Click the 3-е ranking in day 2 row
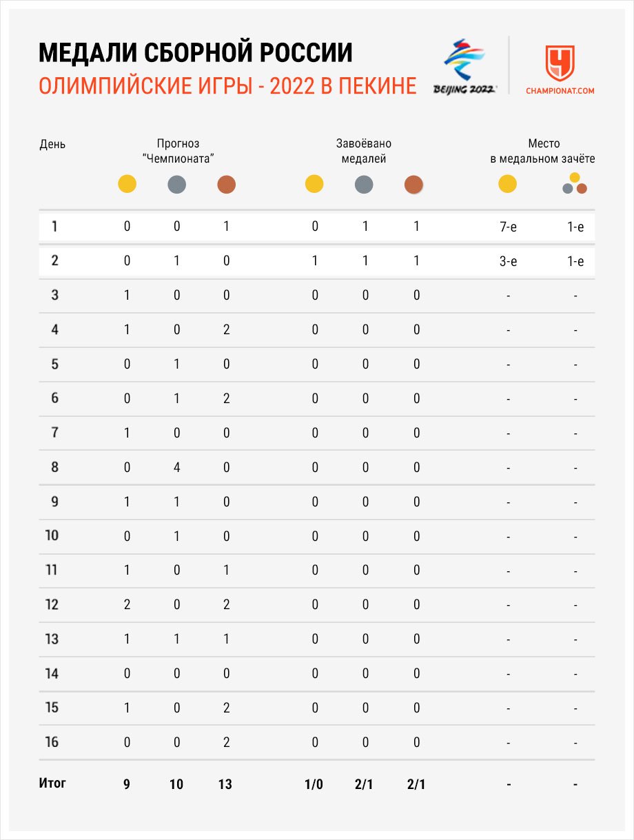Viewport: 634px width, 840px height. click(508, 261)
